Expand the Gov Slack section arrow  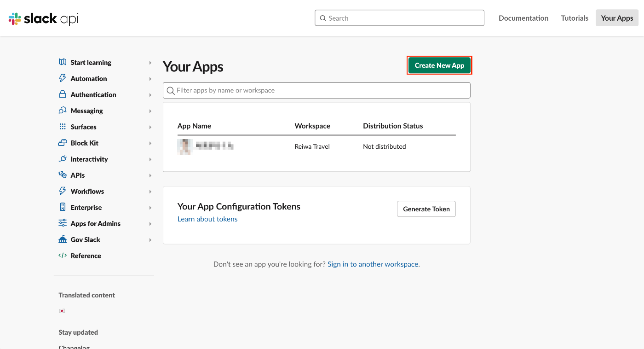pyautogui.click(x=150, y=240)
